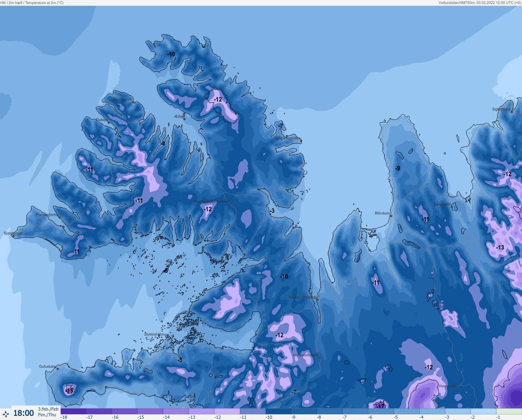Select the Siglufjörður station label

(x=501, y=109)
